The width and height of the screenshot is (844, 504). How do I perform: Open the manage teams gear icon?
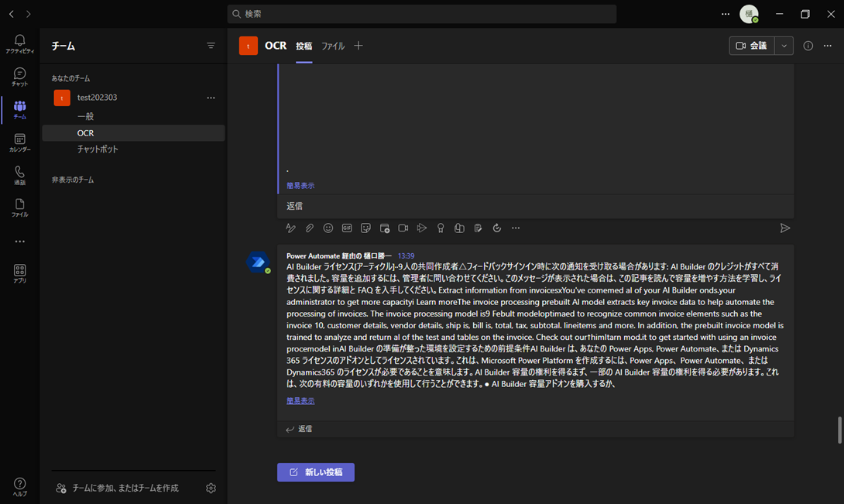211,488
